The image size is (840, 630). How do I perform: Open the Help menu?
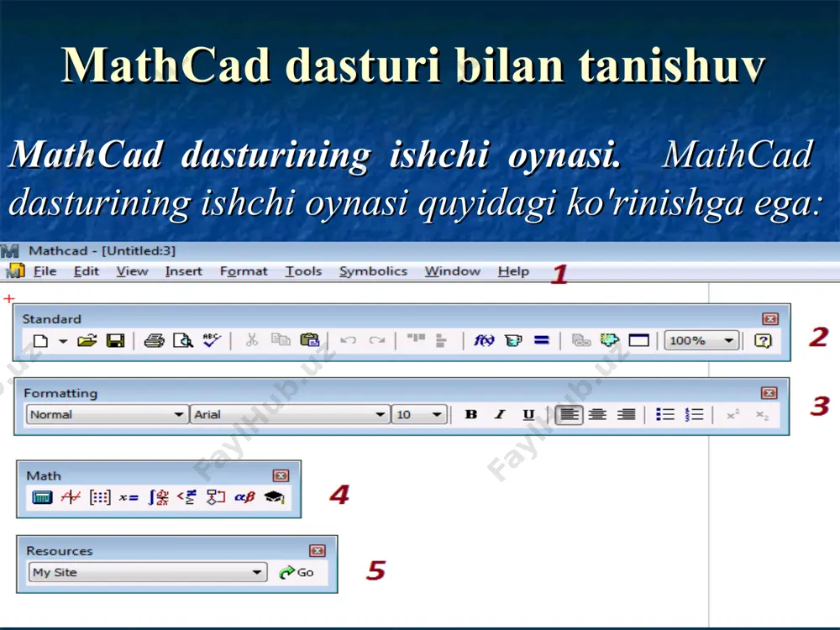(x=513, y=271)
